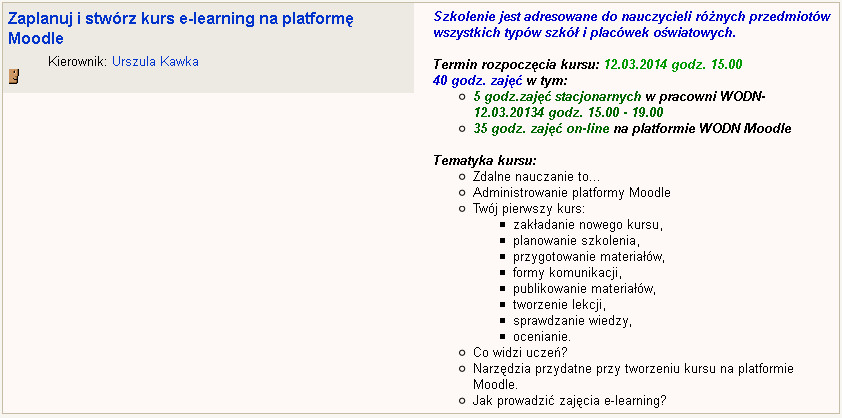Click 'Co widzi uczeń?' list item
This screenshot has width=842, height=418.
click(520, 353)
